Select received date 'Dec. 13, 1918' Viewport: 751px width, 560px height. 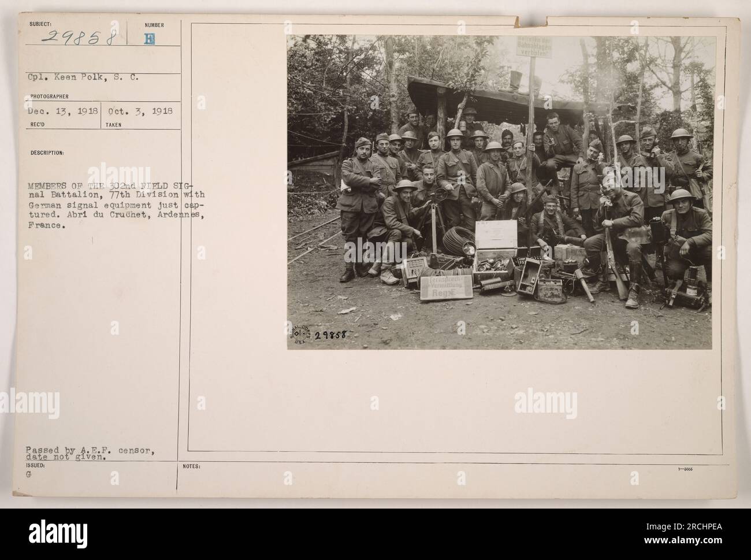(x=63, y=110)
